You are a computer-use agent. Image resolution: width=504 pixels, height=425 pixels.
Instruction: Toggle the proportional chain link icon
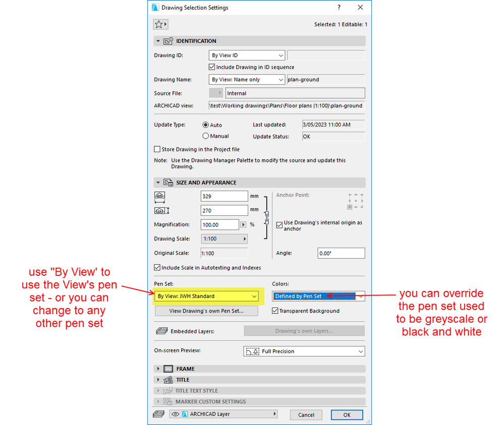(266, 217)
